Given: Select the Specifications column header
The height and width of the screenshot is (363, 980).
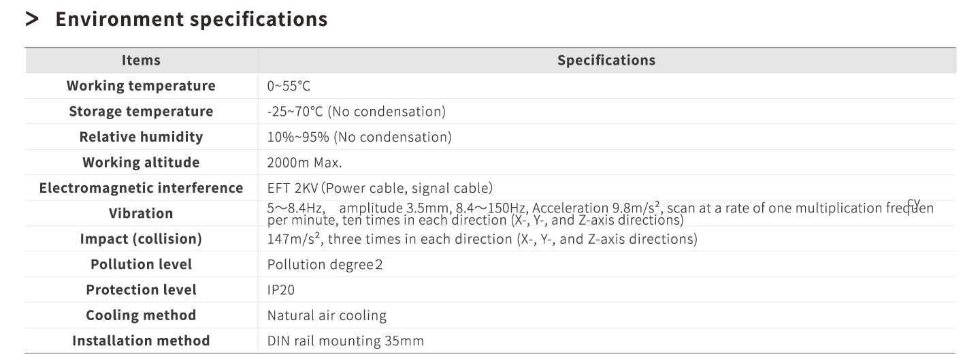Looking at the screenshot, I should [x=606, y=60].
